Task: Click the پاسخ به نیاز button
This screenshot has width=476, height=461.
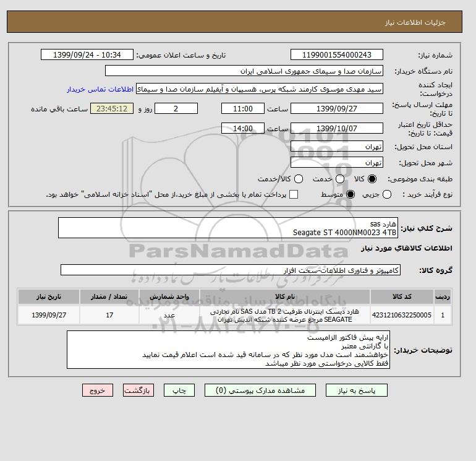Action: pyautogui.click(x=357, y=390)
